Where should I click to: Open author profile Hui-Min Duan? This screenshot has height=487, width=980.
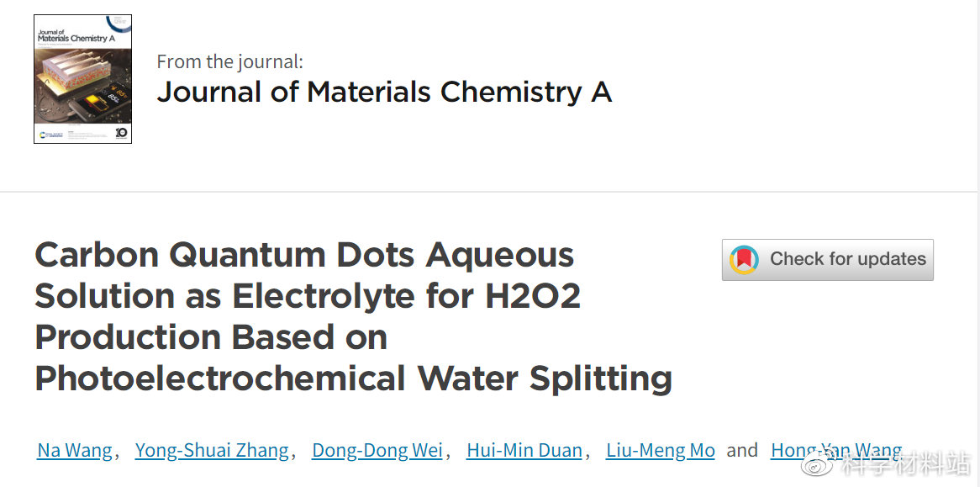(x=524, y=450)
